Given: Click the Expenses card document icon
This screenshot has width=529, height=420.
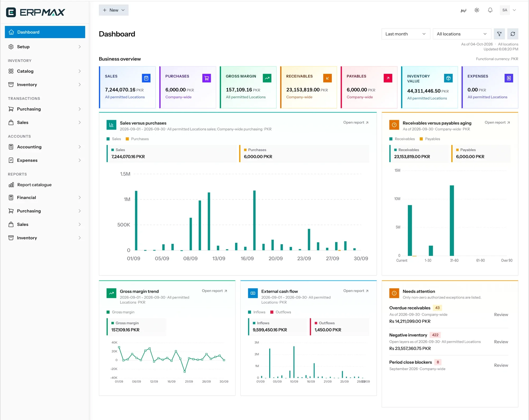Looking at the screenshot, I should pos(509,78).
